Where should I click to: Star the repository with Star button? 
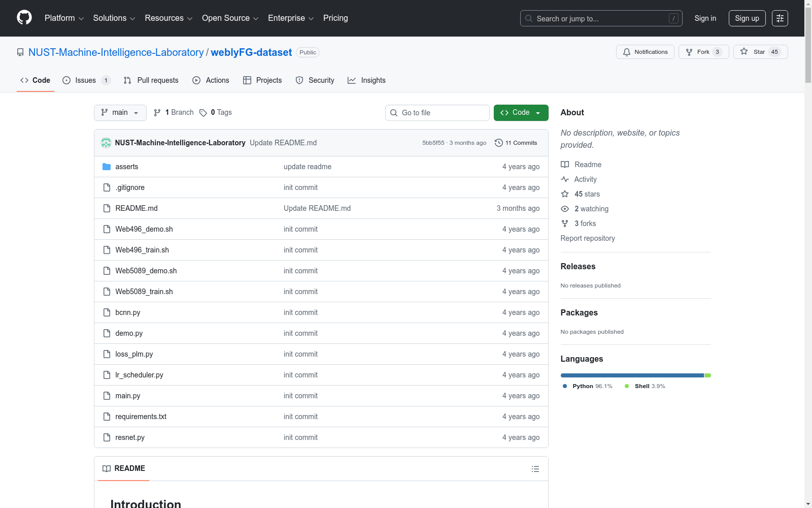click(760, 52)
